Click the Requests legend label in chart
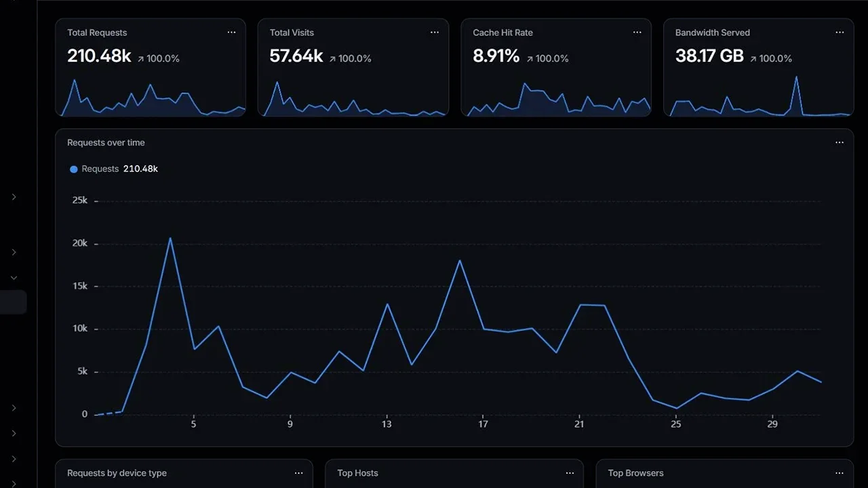 click(100, 169)
